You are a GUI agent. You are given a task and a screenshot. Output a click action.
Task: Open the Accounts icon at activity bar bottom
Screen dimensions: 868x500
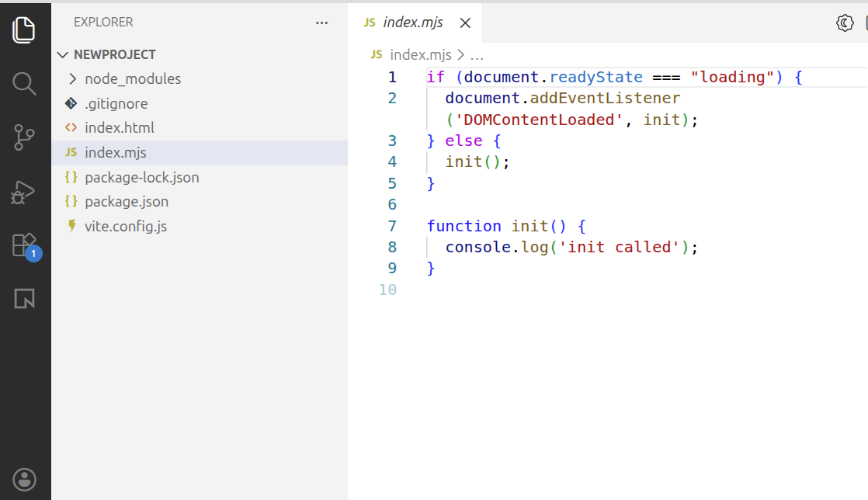pos(25,479)
